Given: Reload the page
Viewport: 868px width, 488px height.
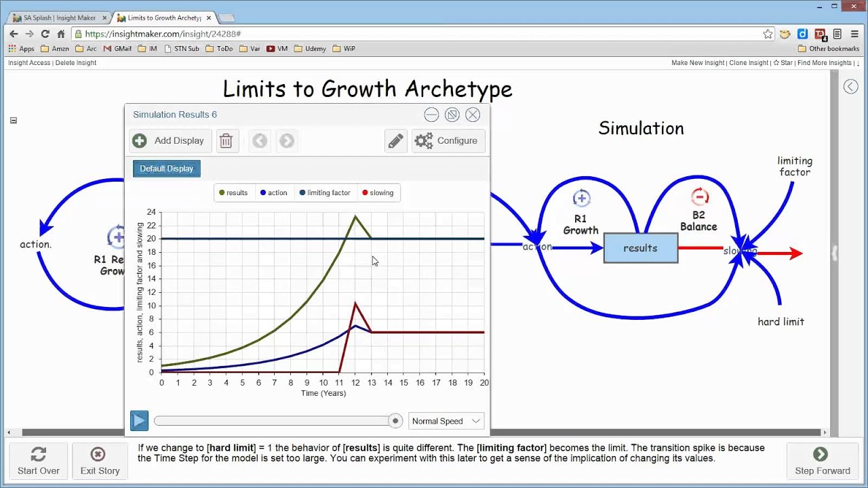Looking at the screenshot, I should [45, 34].
